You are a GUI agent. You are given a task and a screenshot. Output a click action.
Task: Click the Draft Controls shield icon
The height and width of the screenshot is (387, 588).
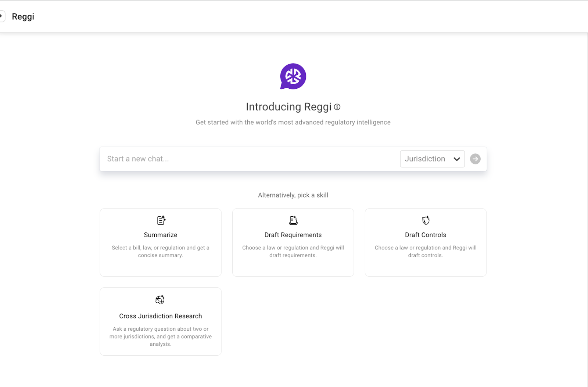tap(426, 220)
